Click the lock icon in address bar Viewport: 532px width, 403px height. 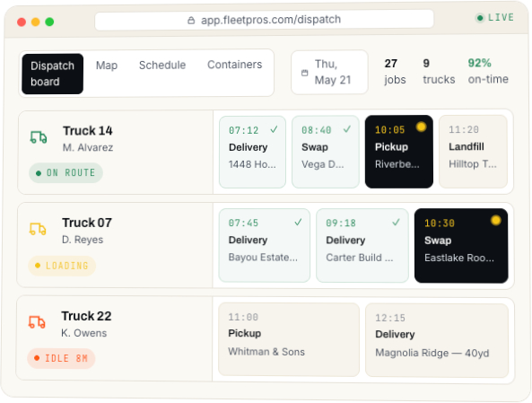coord(191,21)
